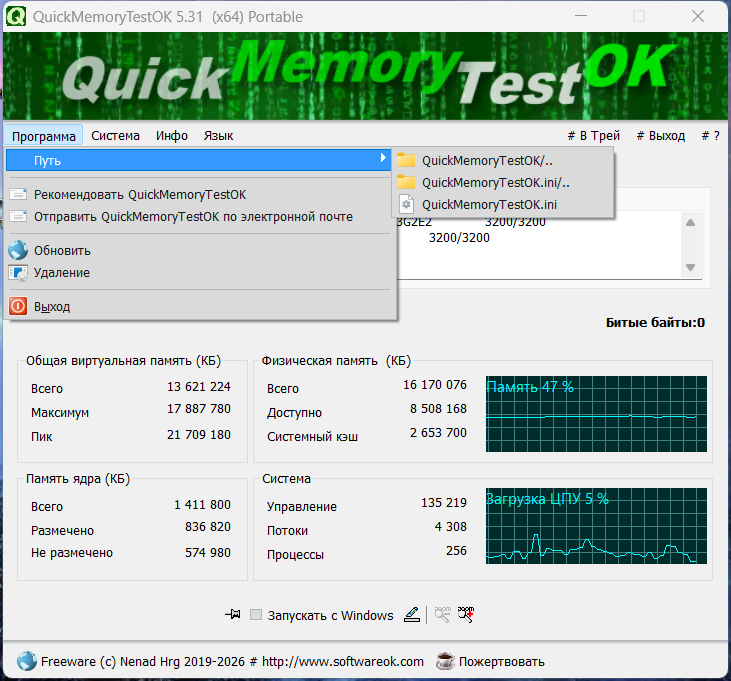
Task: Click the Пожертвовать donate link
Action: 503,661
